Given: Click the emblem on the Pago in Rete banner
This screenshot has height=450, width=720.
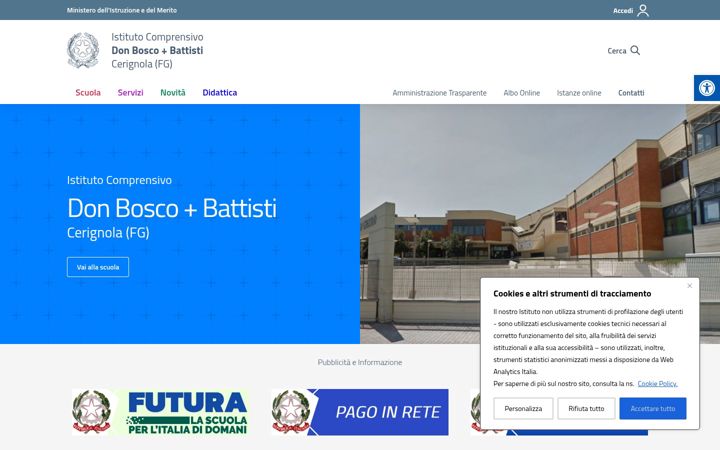Looking at the screenshot, I should [x=291, y=412].
